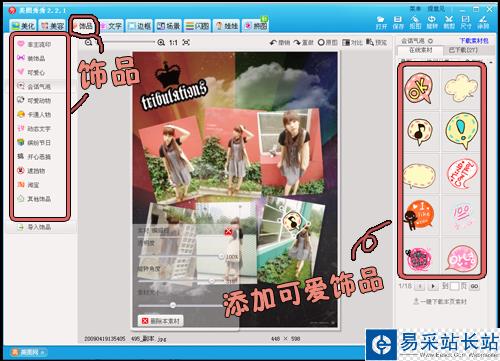Click the slider just above the 删除本素材 button
The height and width of the screenshot is (361, 500).
click(180, 305)
